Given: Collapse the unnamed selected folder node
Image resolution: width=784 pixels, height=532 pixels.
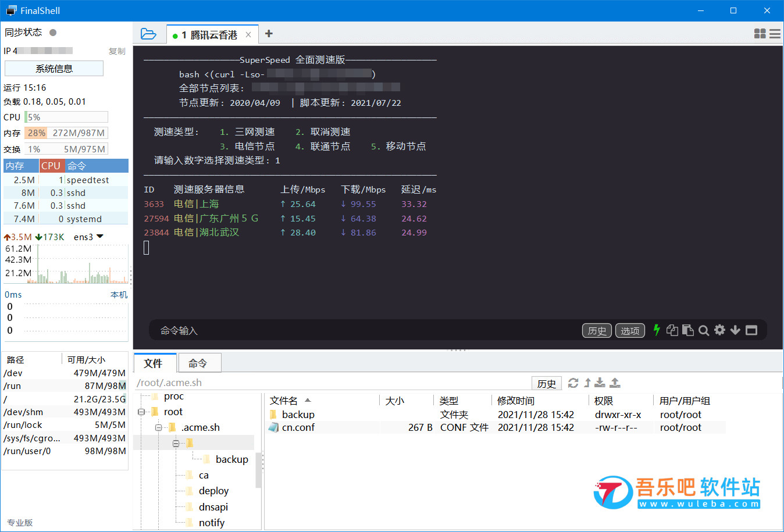Looking at the screenshot, I should click(x=176, y=443).
